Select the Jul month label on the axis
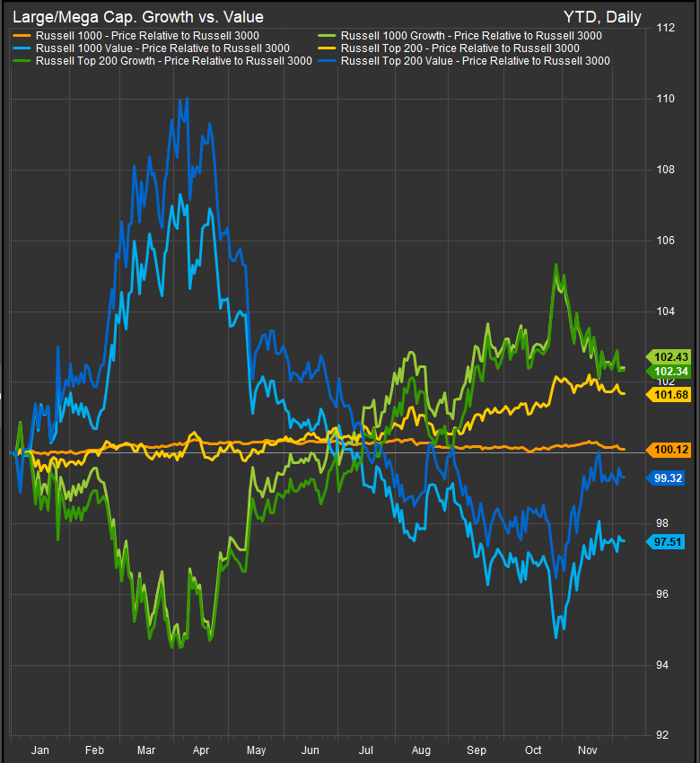This screenshot has width=700, height=763. pyautogui.click(x=365, y=749)
